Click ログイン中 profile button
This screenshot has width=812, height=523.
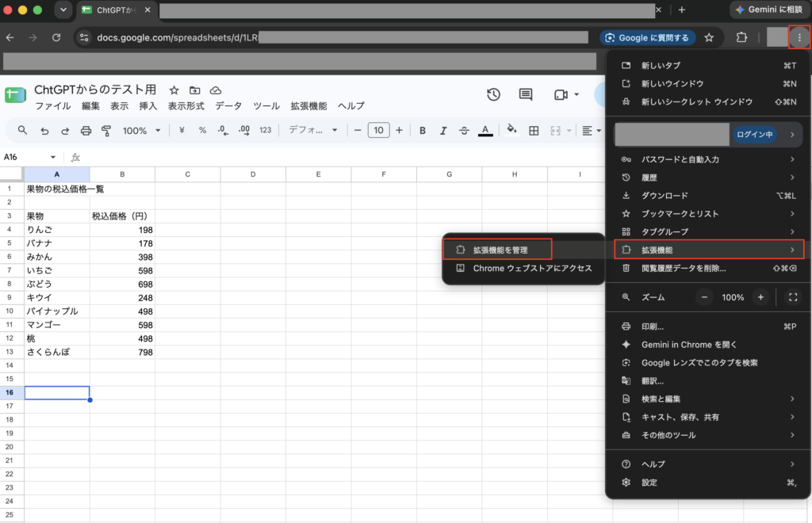755,135
